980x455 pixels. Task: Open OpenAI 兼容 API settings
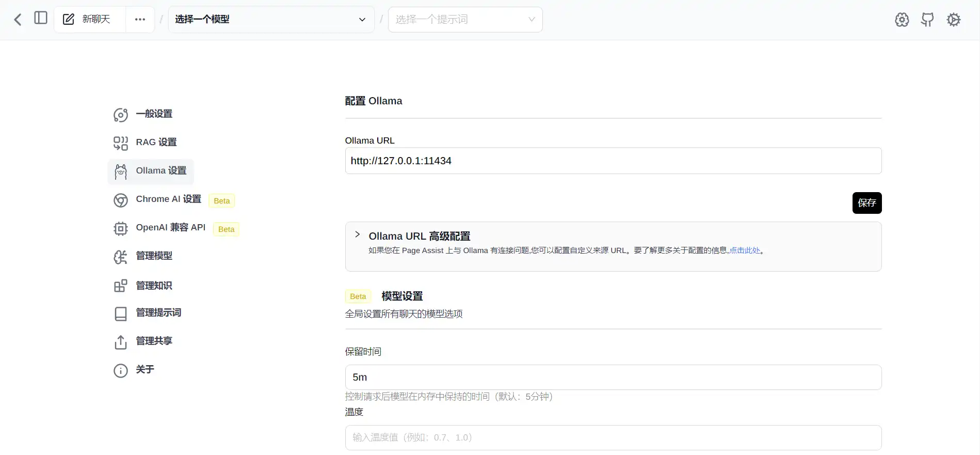point(170,227)
